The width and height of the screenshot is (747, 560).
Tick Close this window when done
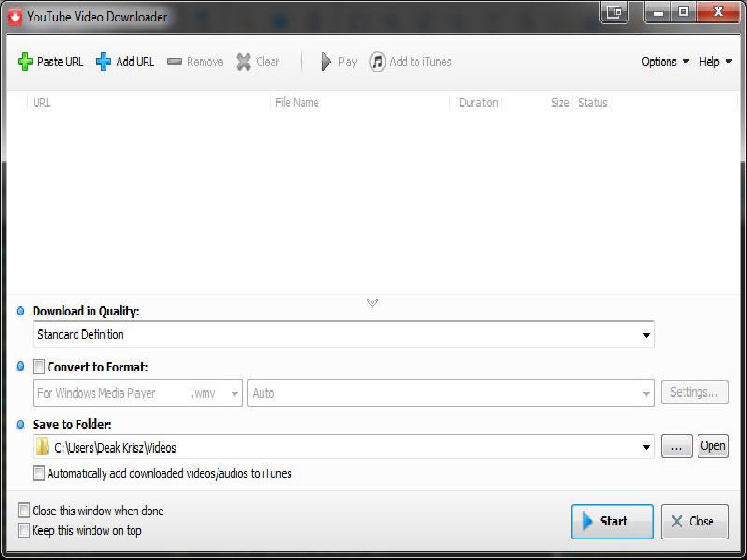coord(23,510)
